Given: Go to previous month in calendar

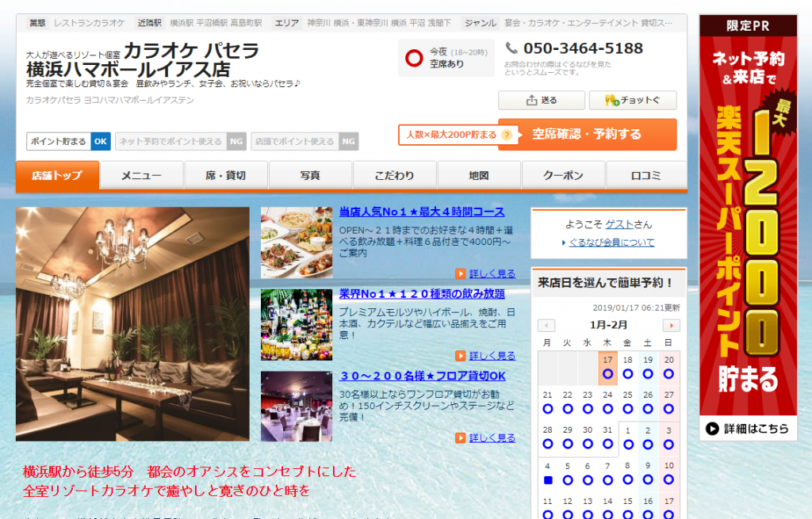Looking at the screenshot, I should (x=546, y=326).
